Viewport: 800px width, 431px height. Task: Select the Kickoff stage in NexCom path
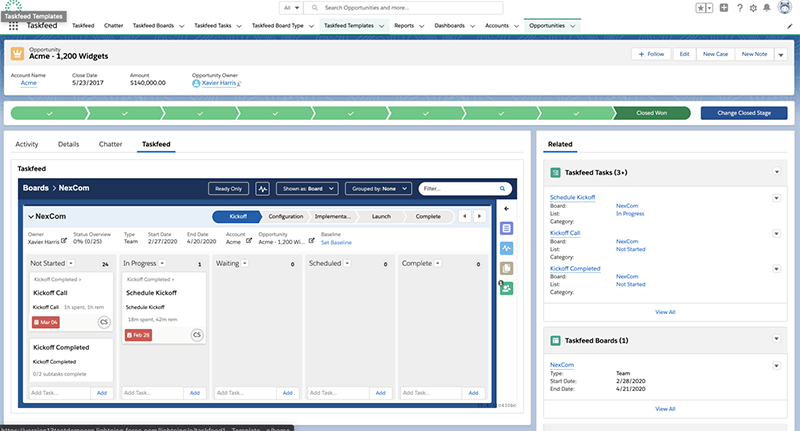point(238,216)
